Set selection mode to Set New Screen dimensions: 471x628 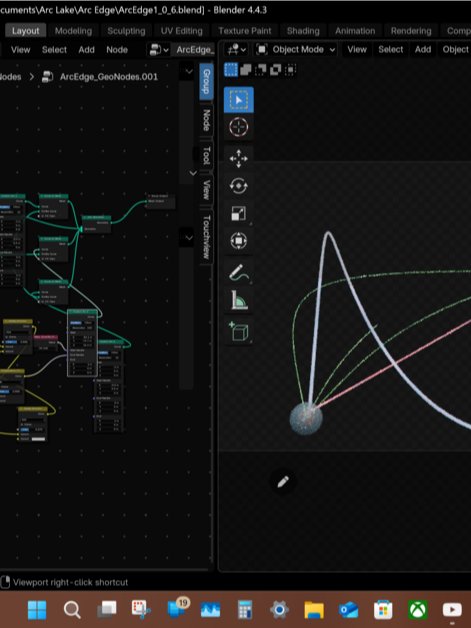231,70
